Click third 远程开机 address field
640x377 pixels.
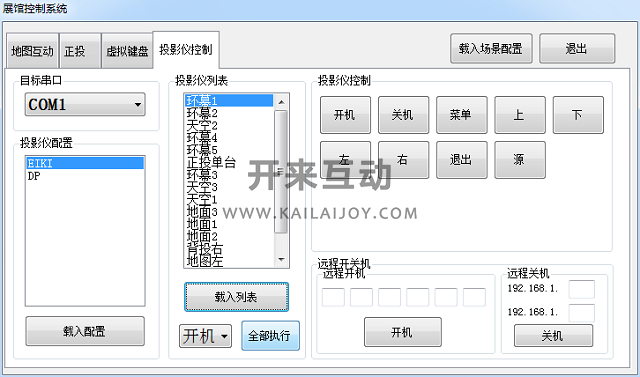[389, 297]
